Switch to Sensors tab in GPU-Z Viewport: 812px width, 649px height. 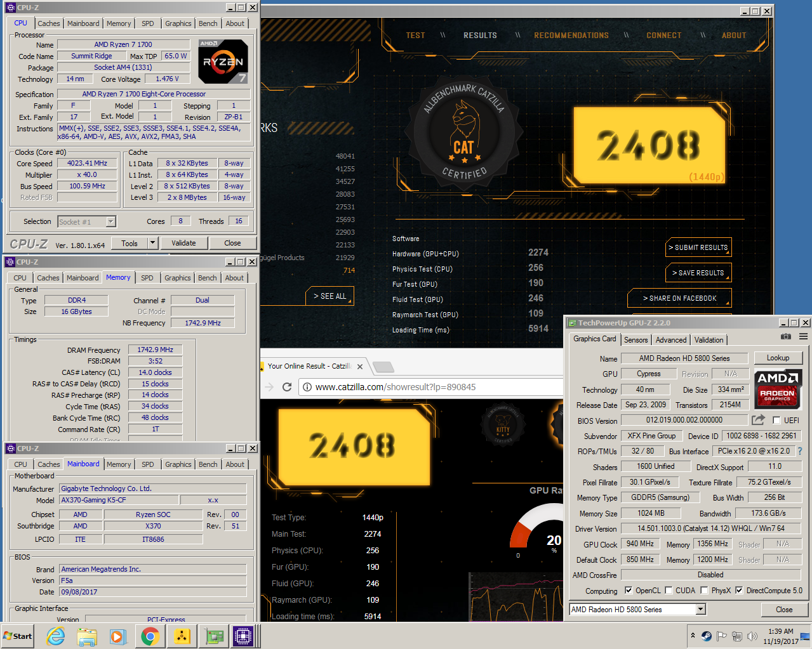636,340
